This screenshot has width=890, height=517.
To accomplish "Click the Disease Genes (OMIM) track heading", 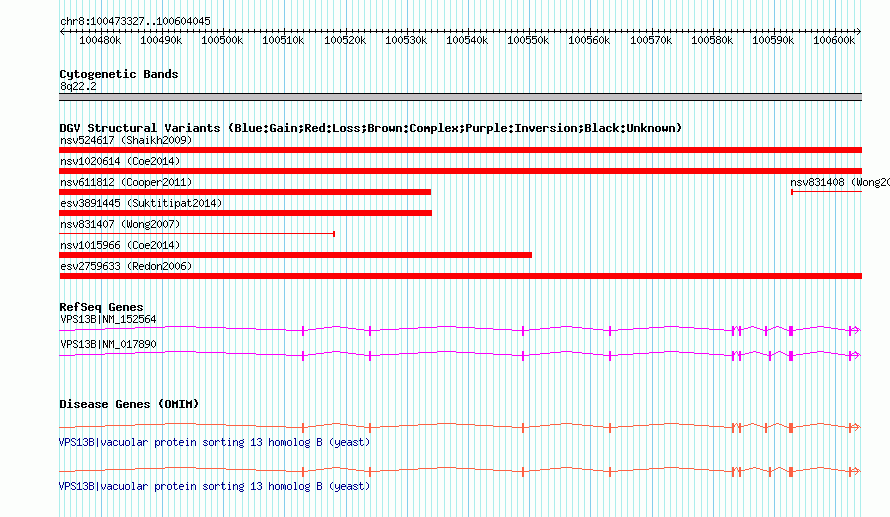I will [x=129, y=404].
